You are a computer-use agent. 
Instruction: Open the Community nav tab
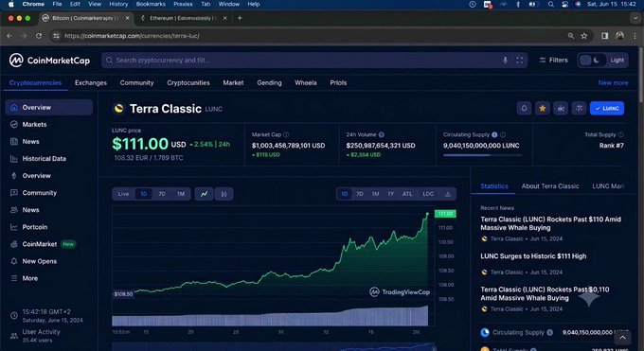tap(136, 82)
